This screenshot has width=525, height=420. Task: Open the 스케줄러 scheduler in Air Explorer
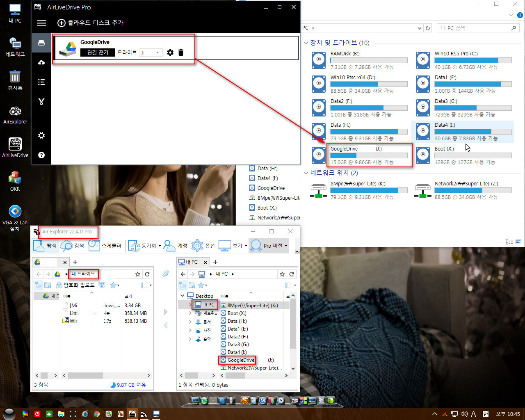[x=105, y=246]
